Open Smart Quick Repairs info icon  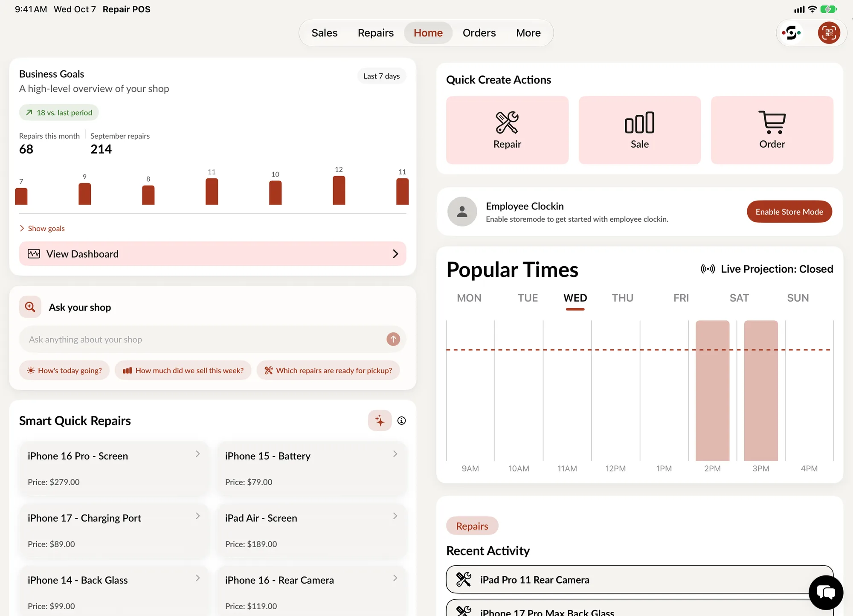[x=401, y=421]
